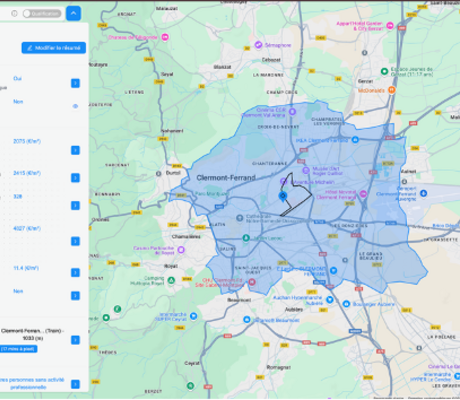The width and height of the screenshot is (460, 400).
Task: Select the Appart'Hotel Garden & City pin
Action: pyautogui.click(x=390, y=25)
